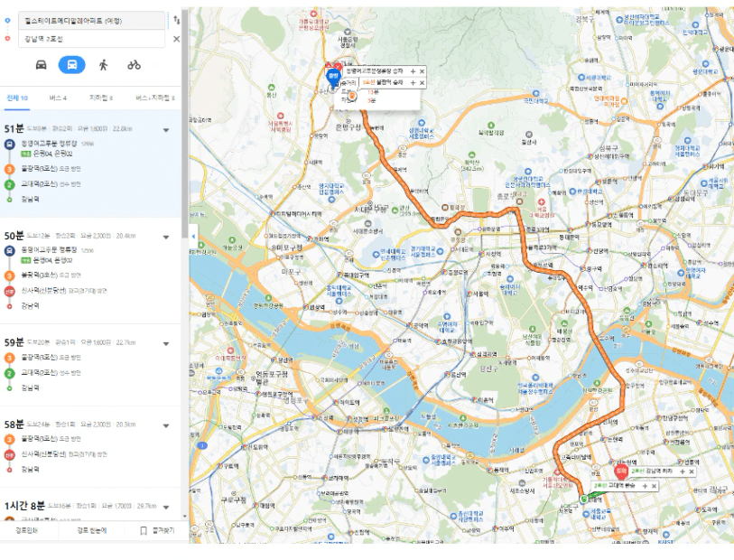
Task: Click green Line 2 transfer marker on map
Action: [x=584, y=499]
